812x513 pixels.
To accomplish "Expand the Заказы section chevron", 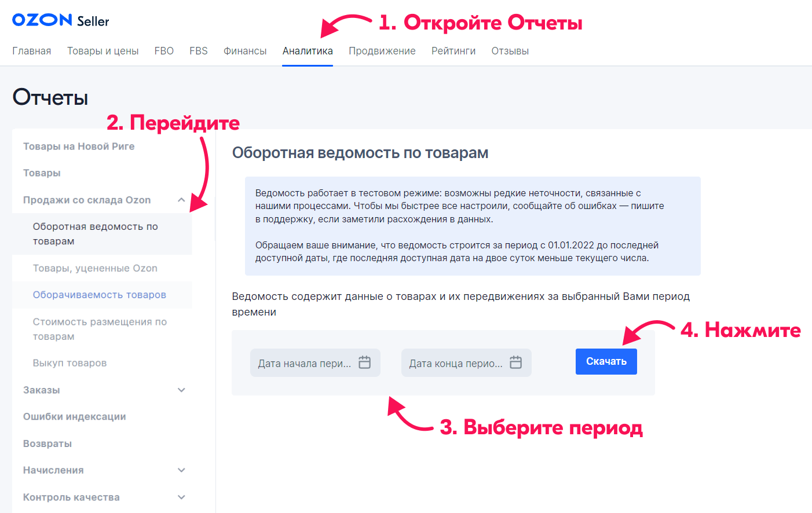I will point(181,390).
